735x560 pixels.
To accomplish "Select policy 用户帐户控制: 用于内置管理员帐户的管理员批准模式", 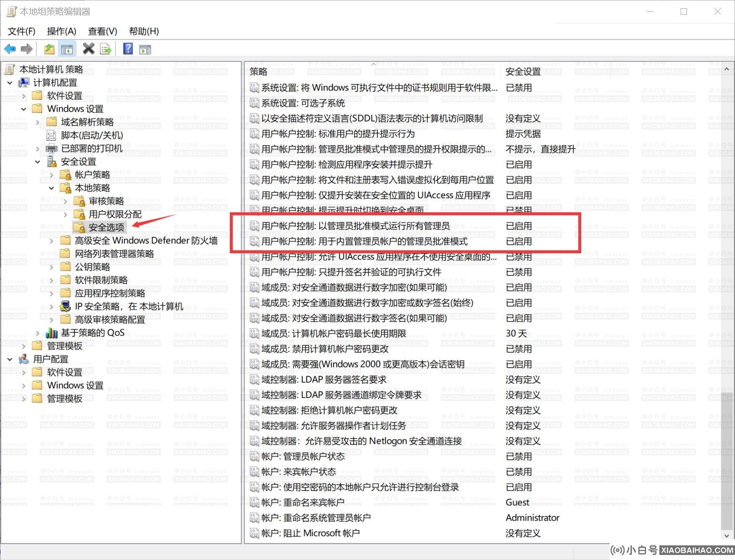I will click(x=364, y=242).
